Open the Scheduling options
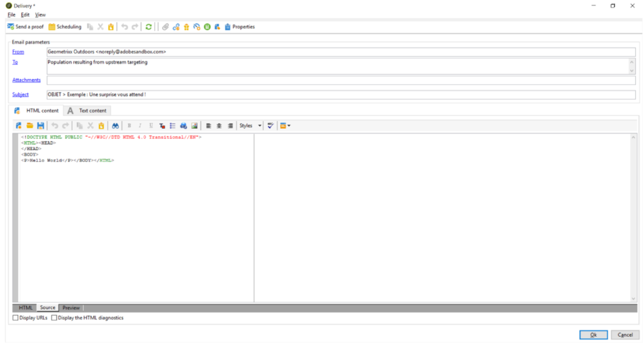The height and width of the screenshot is (343, 644). 65,27
